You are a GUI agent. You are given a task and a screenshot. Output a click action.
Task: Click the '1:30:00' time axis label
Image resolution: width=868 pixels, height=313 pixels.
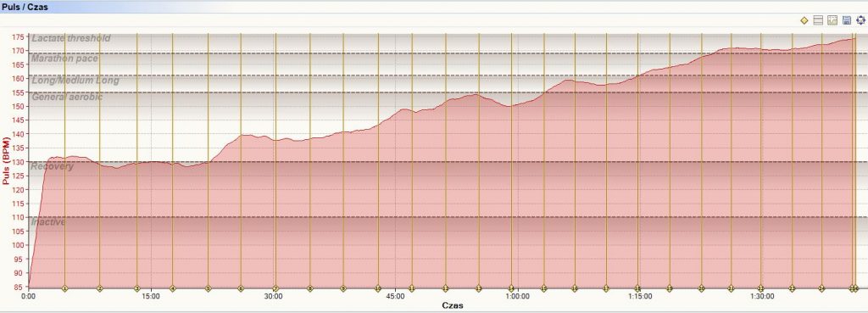[x=762, y=296]
